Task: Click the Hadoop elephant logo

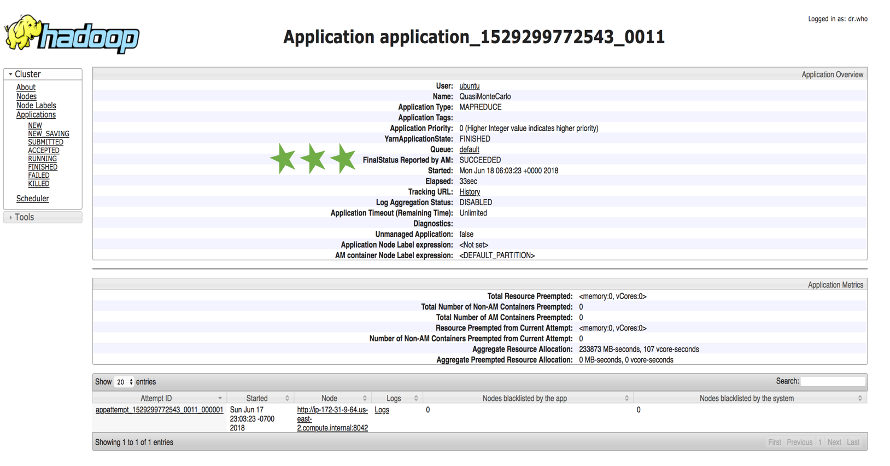Action: 72,34
